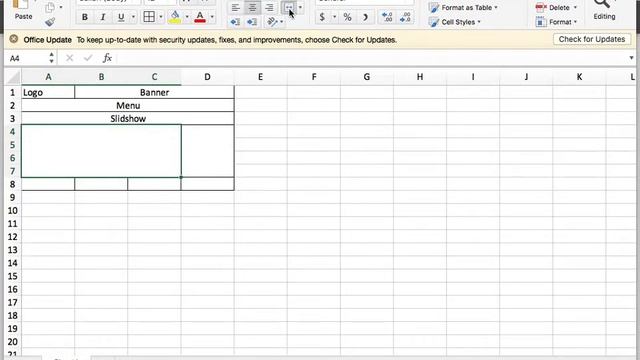Toggle Underline formatting

121,17
